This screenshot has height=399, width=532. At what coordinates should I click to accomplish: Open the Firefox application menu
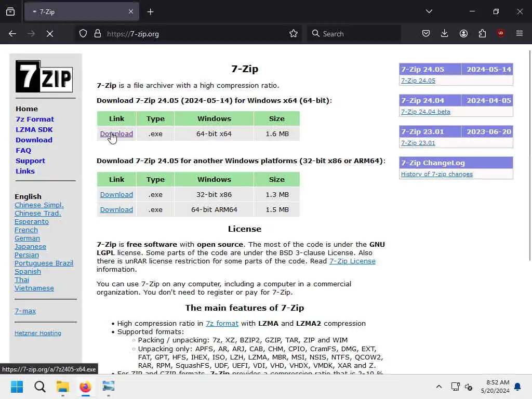[520, 33]
